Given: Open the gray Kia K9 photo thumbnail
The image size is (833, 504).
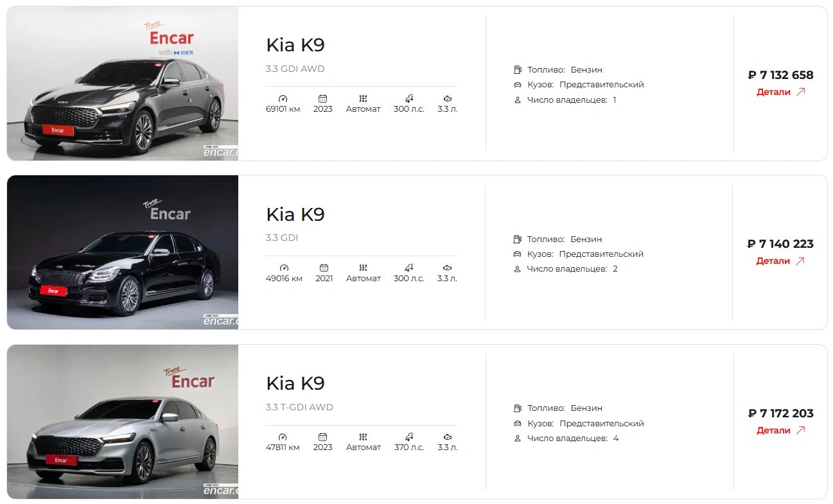Looking at the screenshot, I should pyautogui.click(x=123, y=83).
